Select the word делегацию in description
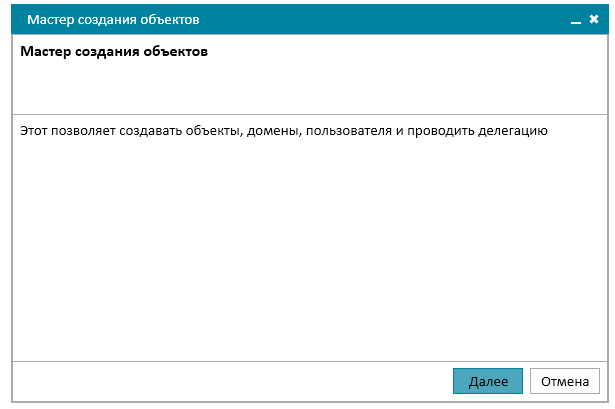Screen dimensions: 615x409 [513, 131]
